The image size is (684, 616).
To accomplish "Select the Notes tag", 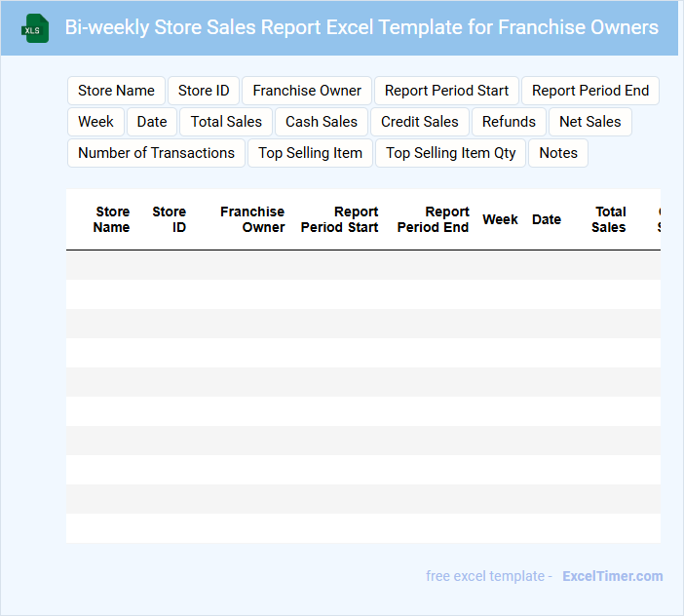I will (x=558, y=153).
